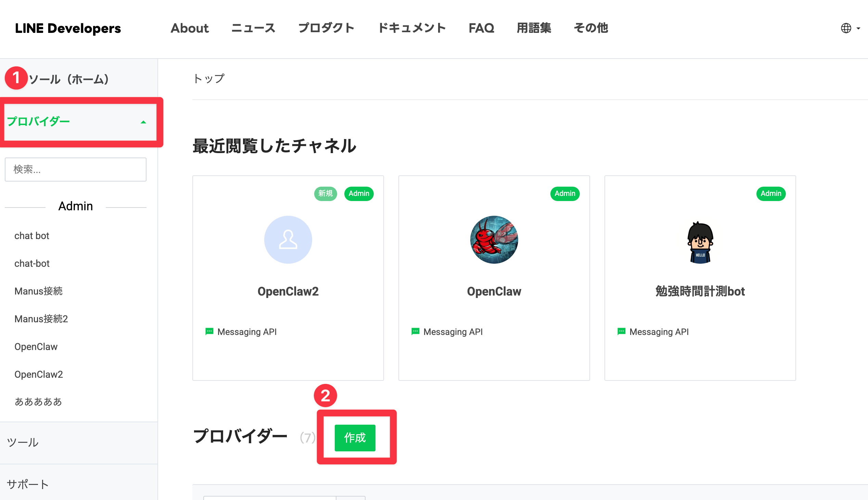
Task: Select Manus接続2 provider in sidebar
Action: point(41,319)
